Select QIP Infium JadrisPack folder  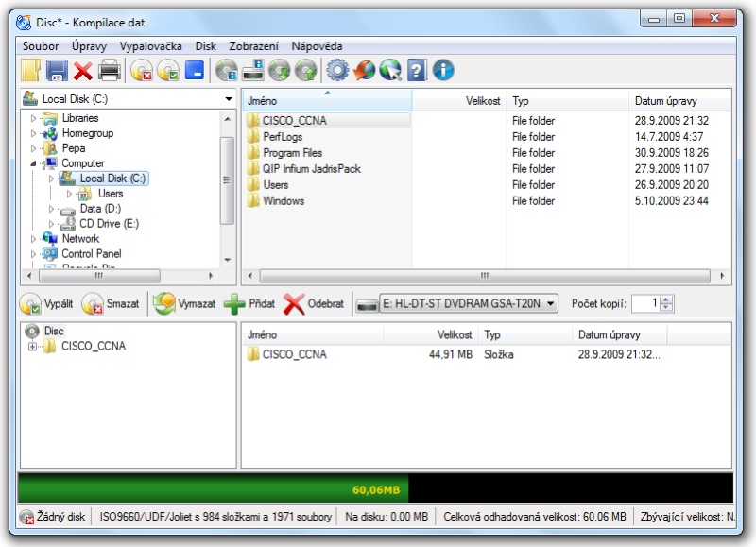pyautogui.click(x=312, y=169)
